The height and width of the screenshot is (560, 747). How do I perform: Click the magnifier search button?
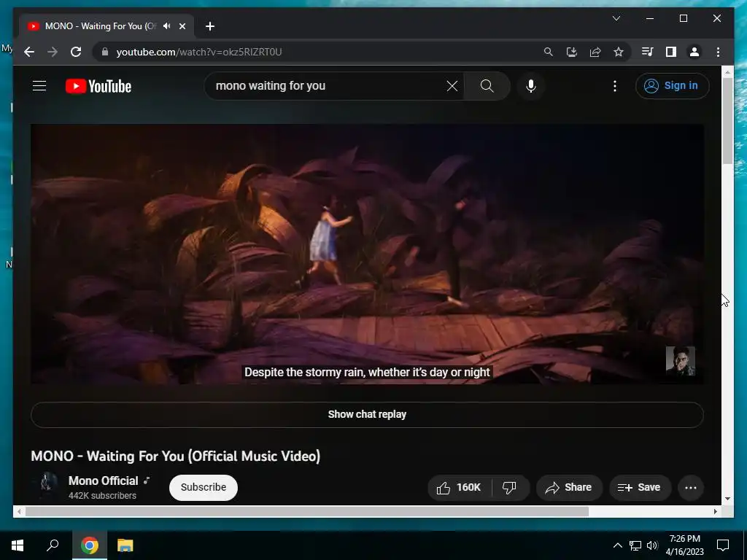(487, 86)
